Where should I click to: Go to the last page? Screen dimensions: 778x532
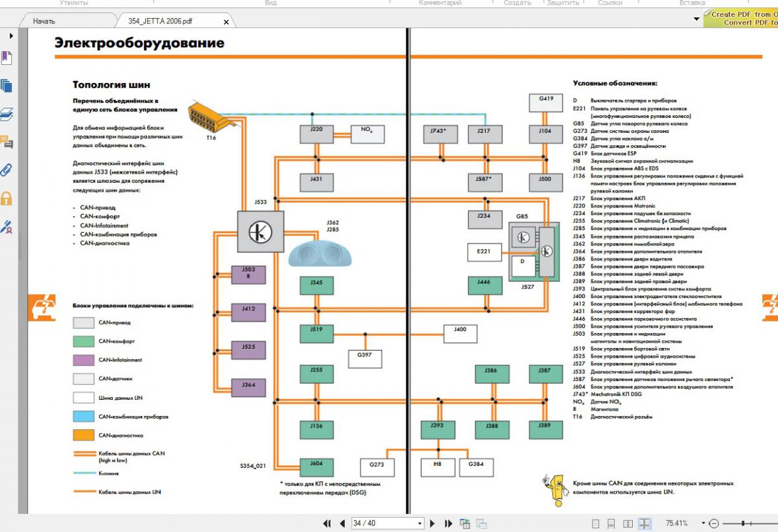pos(447,524)
